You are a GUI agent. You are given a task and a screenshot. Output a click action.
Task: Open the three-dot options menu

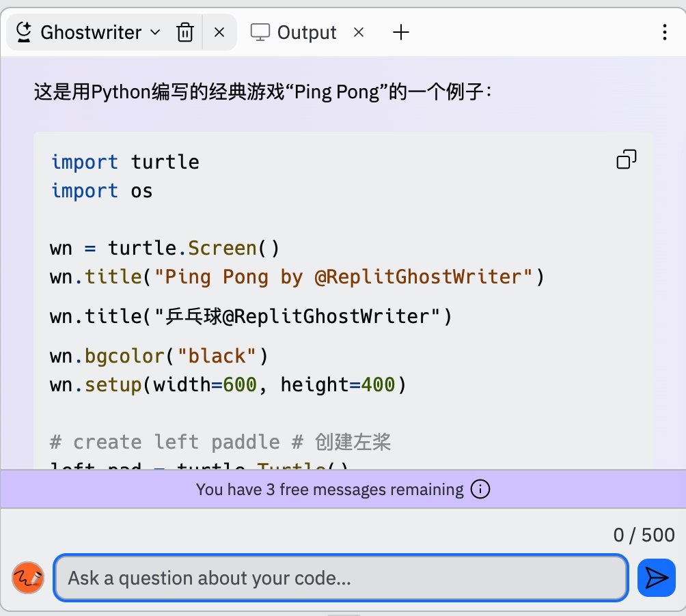(665, 32)
